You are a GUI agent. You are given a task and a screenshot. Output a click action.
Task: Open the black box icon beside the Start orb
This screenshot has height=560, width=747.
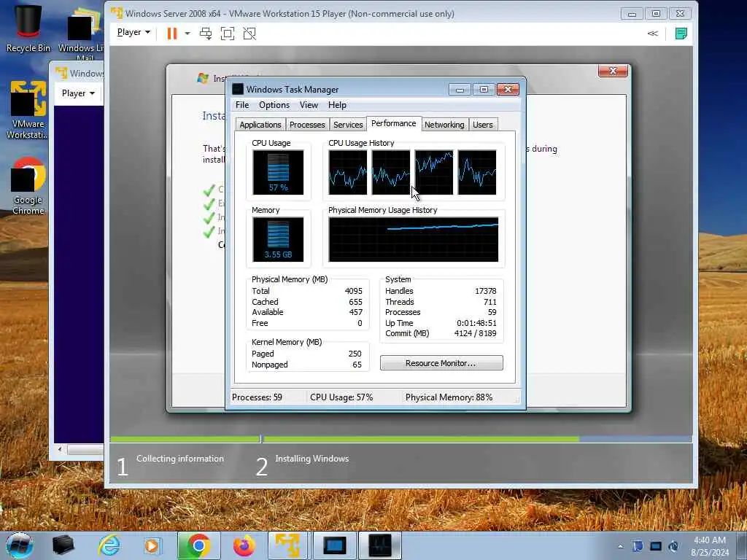click(x=63, y=545)
